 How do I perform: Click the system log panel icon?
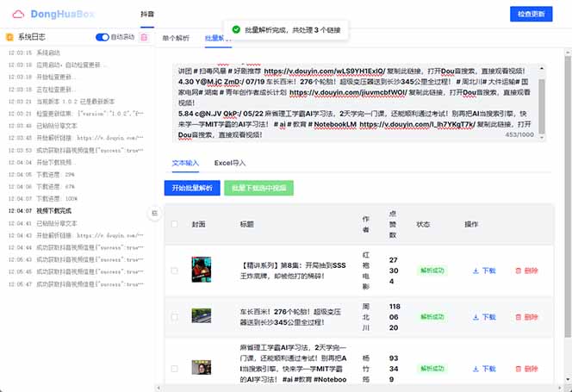tap(9, 37)
